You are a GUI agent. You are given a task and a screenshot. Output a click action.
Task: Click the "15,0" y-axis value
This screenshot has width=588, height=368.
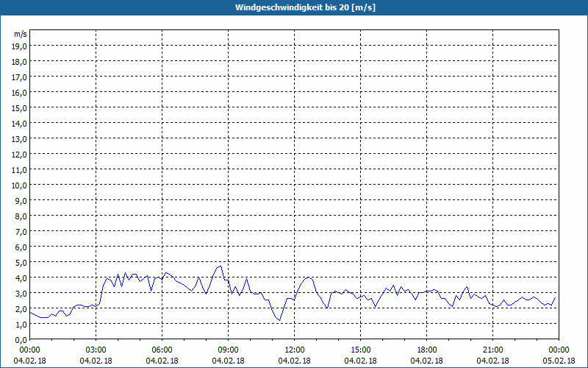19,108
